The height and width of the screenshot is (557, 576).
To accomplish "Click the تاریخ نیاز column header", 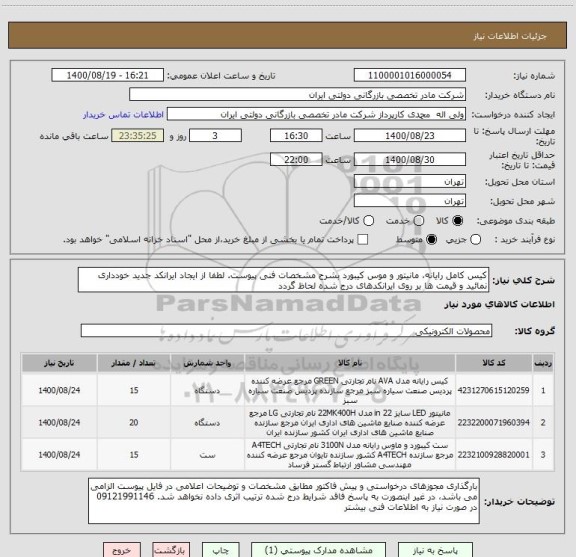I will point(59,363).
